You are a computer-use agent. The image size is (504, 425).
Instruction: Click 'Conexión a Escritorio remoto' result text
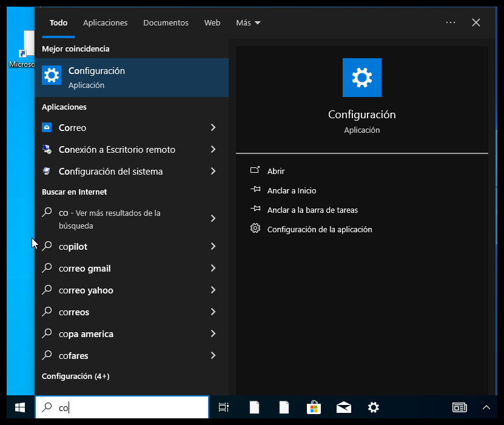[117, 150]
